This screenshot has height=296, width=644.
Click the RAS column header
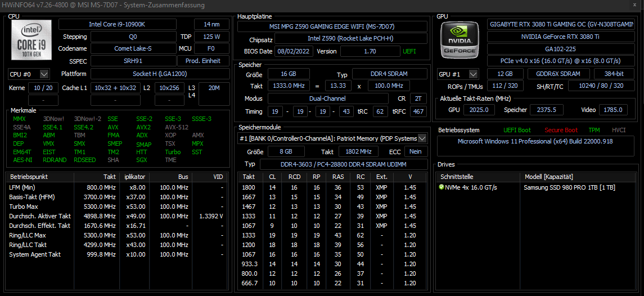[x=337, y=177]
